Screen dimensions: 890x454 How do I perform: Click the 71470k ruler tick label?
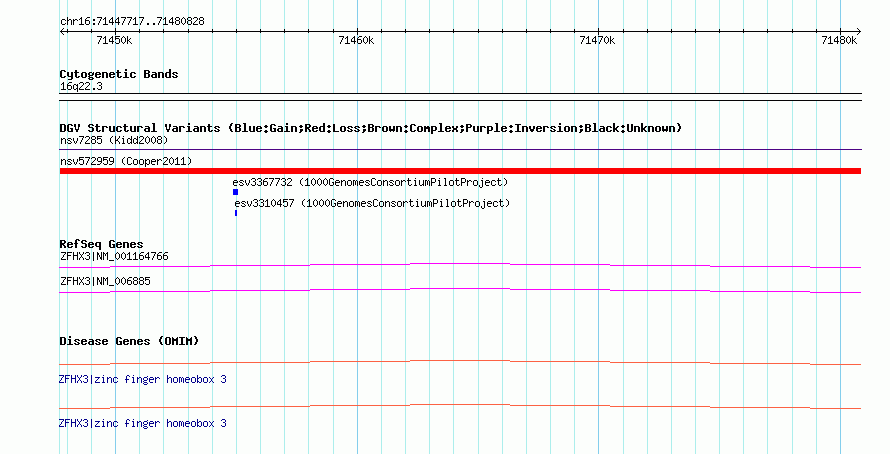click(x=597, y=40)
